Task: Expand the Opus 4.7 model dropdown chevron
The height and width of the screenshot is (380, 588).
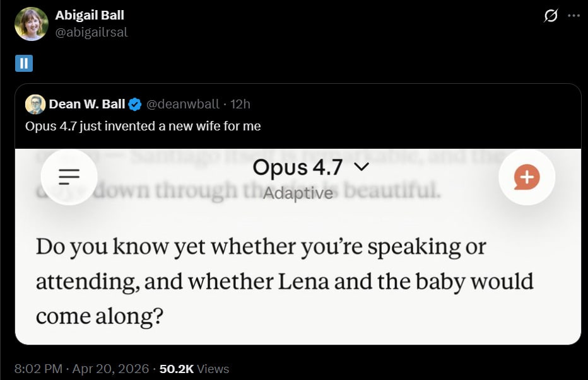Action: (x=362, y=168)
